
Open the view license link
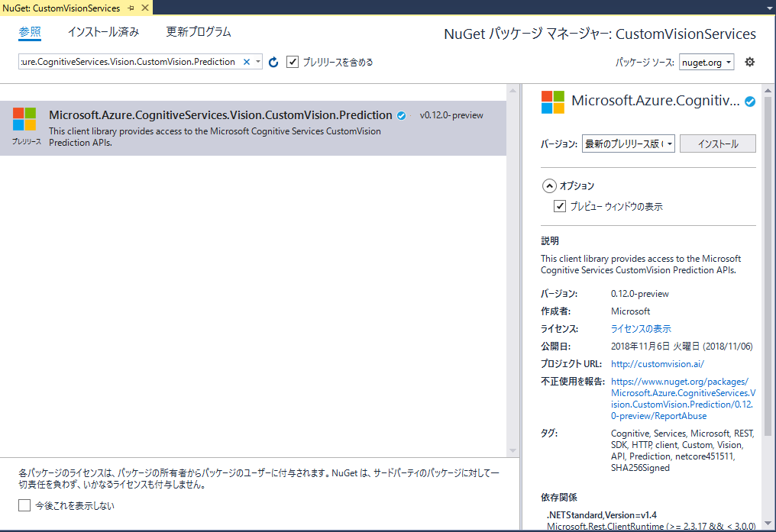click(641, 329)
